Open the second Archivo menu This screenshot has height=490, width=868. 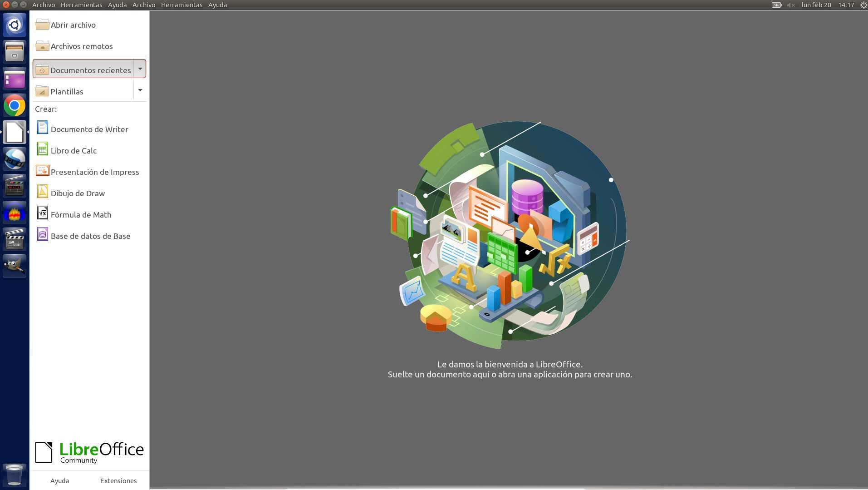[144, 5]
